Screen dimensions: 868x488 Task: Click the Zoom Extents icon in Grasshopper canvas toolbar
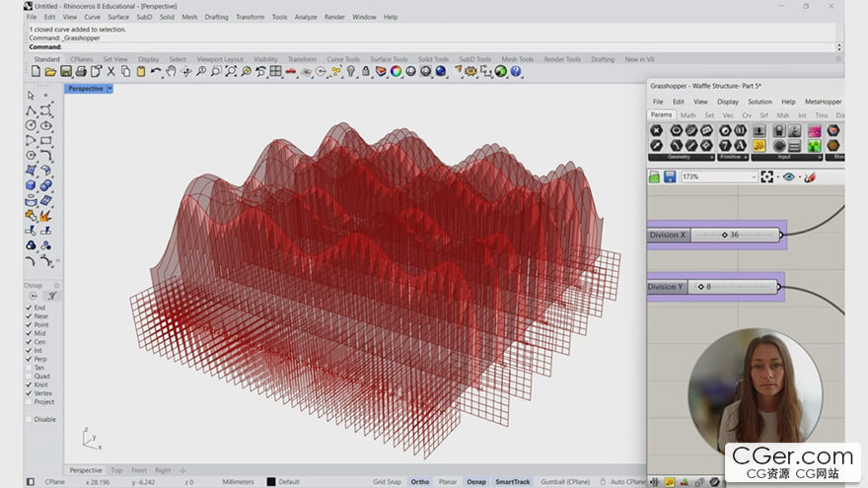coord(766,176)
